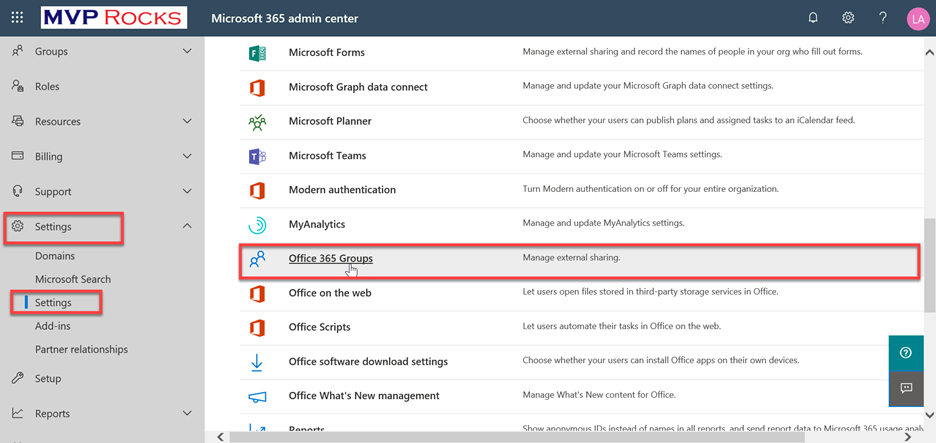
Task: Expand the Reports chevron
Action: click(x=187, y=413)
